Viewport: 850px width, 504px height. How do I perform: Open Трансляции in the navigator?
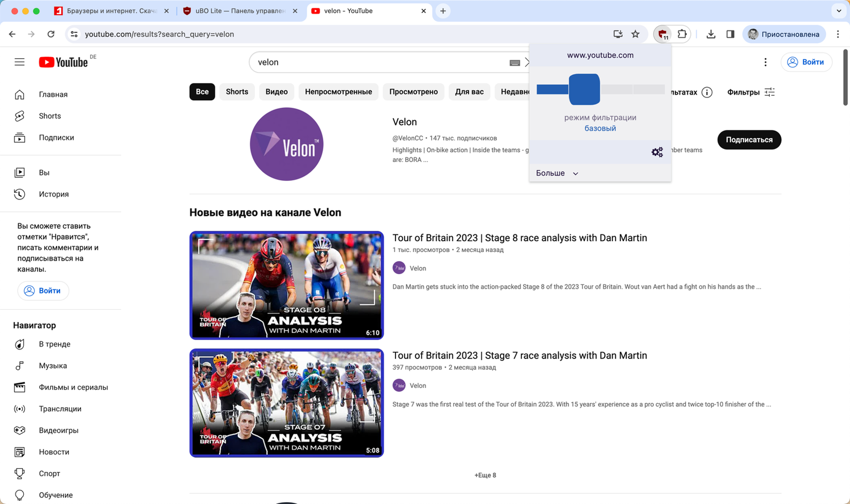click(61, 408)
